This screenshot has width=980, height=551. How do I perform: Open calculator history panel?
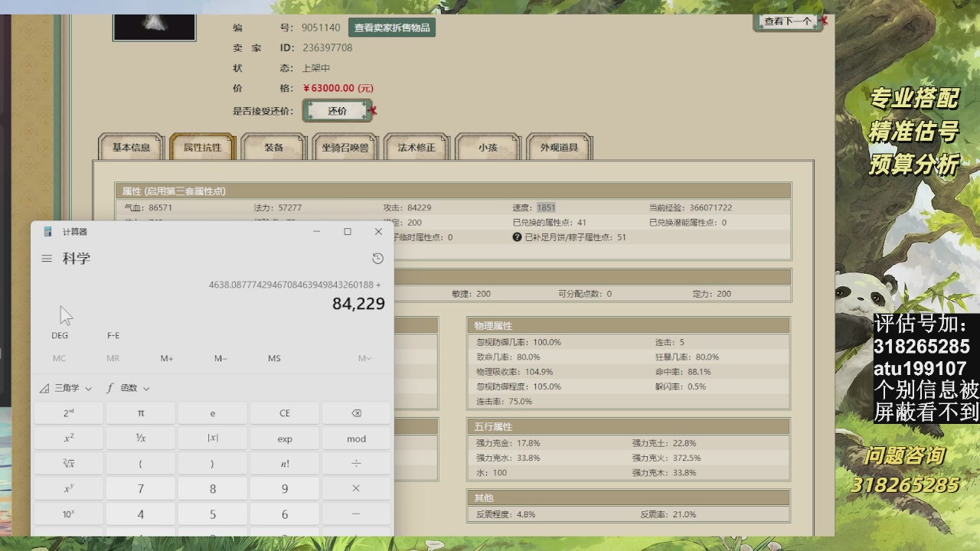click(x=377, y=258)
